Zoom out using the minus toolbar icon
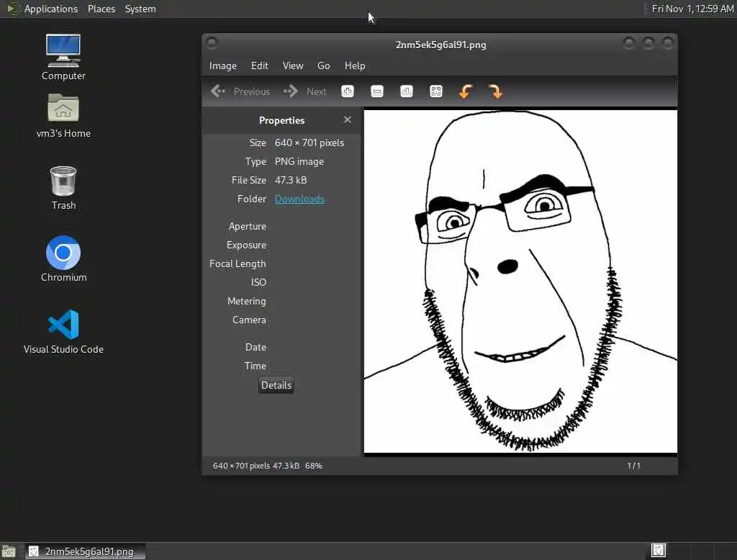737x560 pixels. pos(377,91)
